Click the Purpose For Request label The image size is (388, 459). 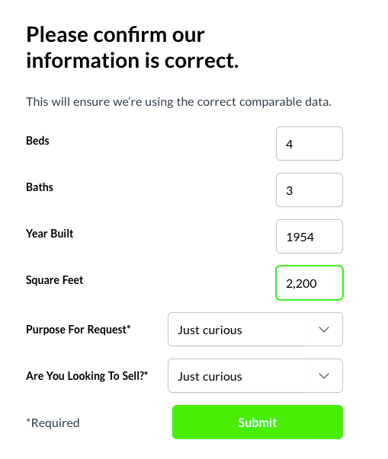(x=78, y=329)
